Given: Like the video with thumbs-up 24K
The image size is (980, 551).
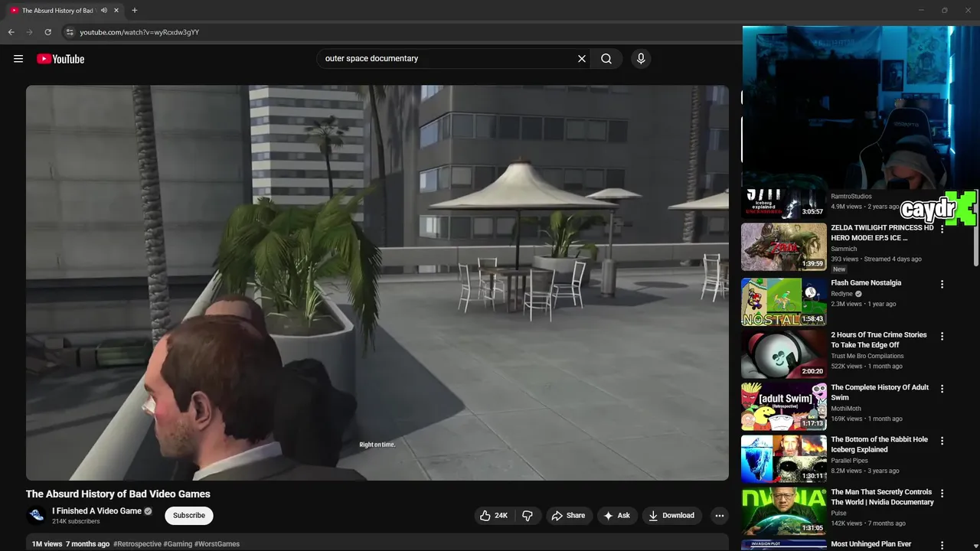Looking at the screenshot, I should point(494,516).
